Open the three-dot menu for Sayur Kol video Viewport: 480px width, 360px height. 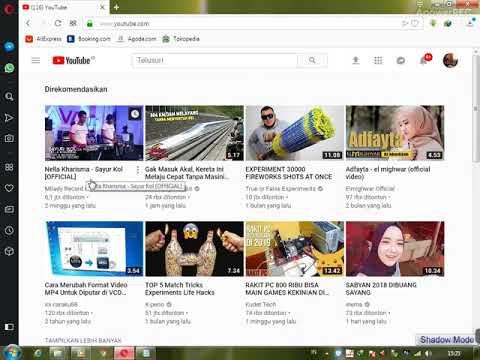[138, 170]
